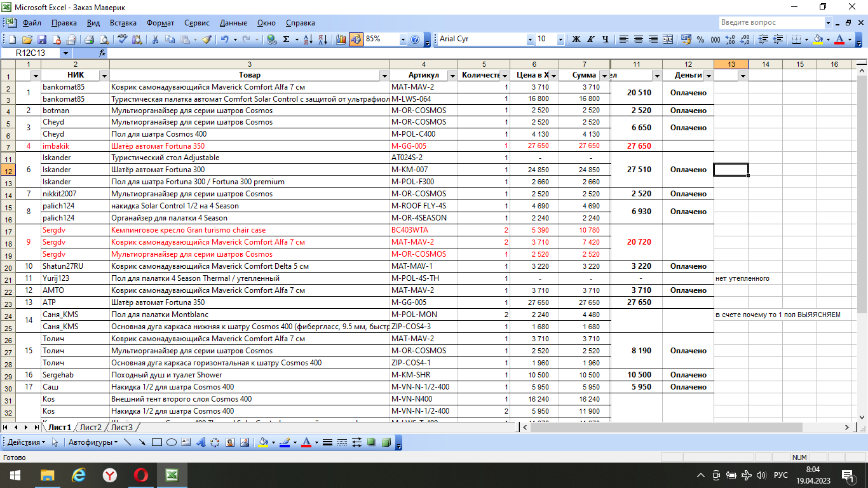
Task: Cut the selection with the scissors icon
Action: click(x=155, y=39)
